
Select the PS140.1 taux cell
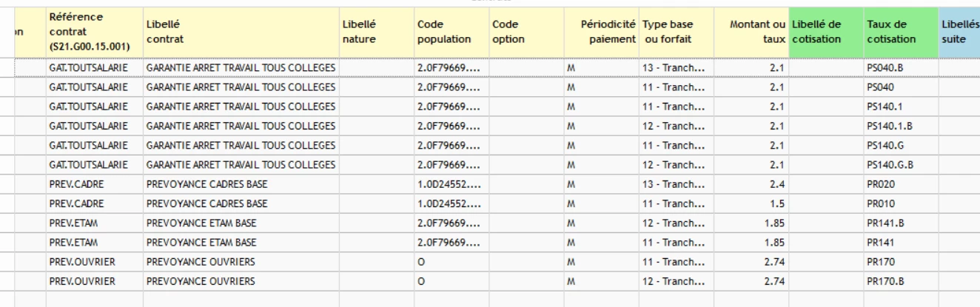click(x=900, y=107)
